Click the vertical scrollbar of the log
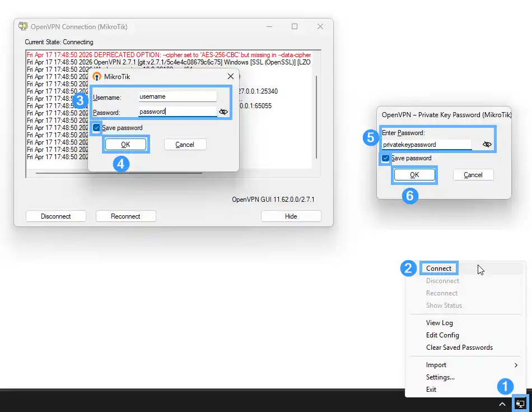The height and width of the screenshot is (412, 532). coord(316,117)
